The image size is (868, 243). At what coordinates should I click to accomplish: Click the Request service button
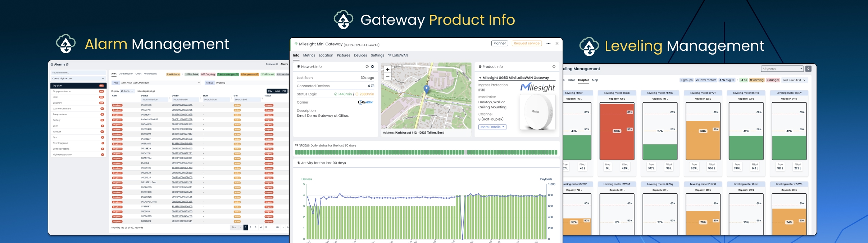click(x=527, y=43)
